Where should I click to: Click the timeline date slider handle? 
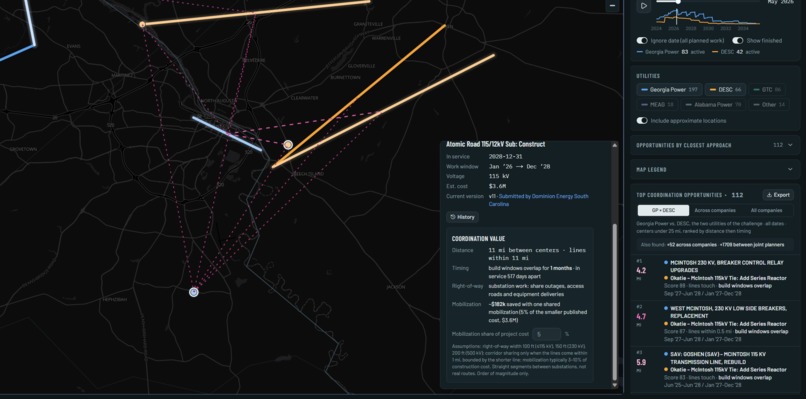click(678, 2)
